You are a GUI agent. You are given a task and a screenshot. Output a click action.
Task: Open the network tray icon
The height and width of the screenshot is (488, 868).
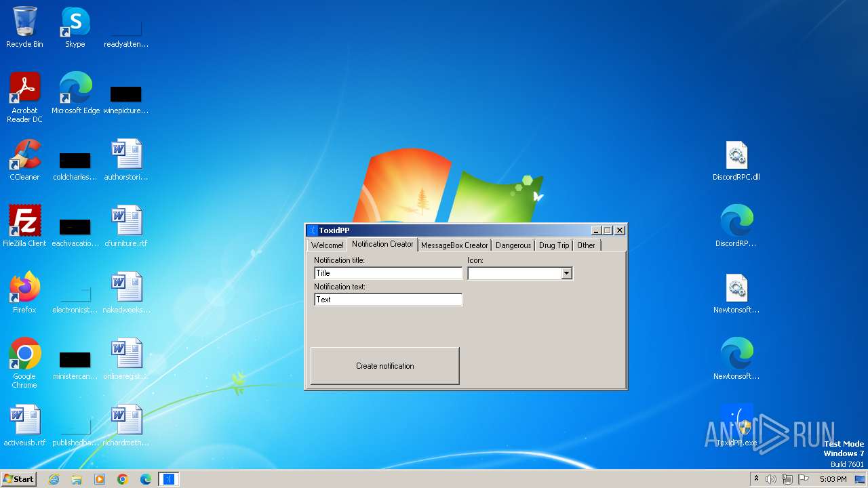click(787, 479)
